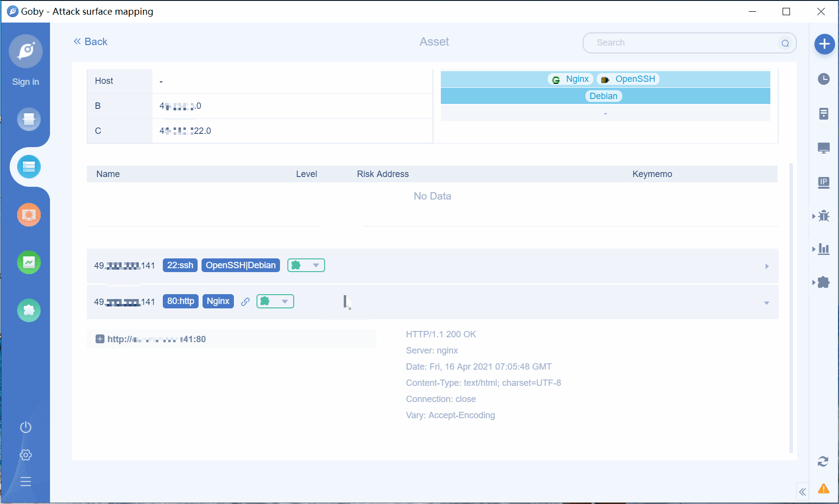
Task: Click the Date header line
Action: point(479,367)
